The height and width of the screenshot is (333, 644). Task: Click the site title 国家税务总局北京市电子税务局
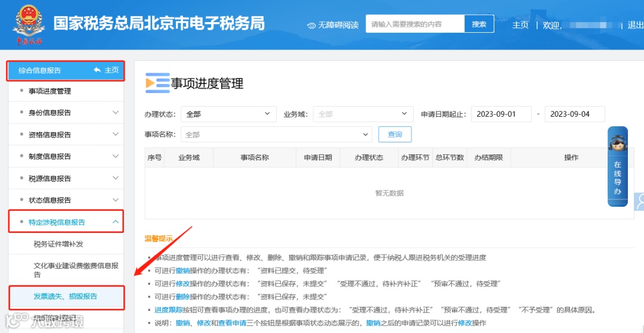click(x=159, y=24)
